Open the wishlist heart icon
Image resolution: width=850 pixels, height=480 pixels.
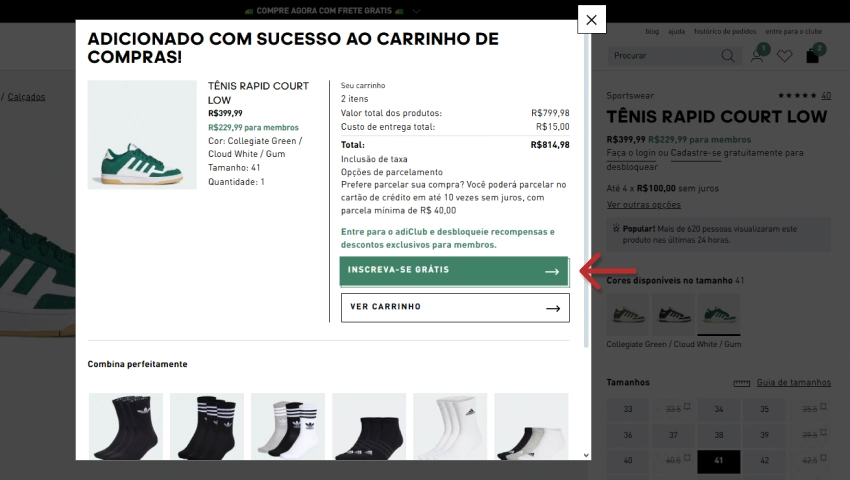(x=785, y=56)
